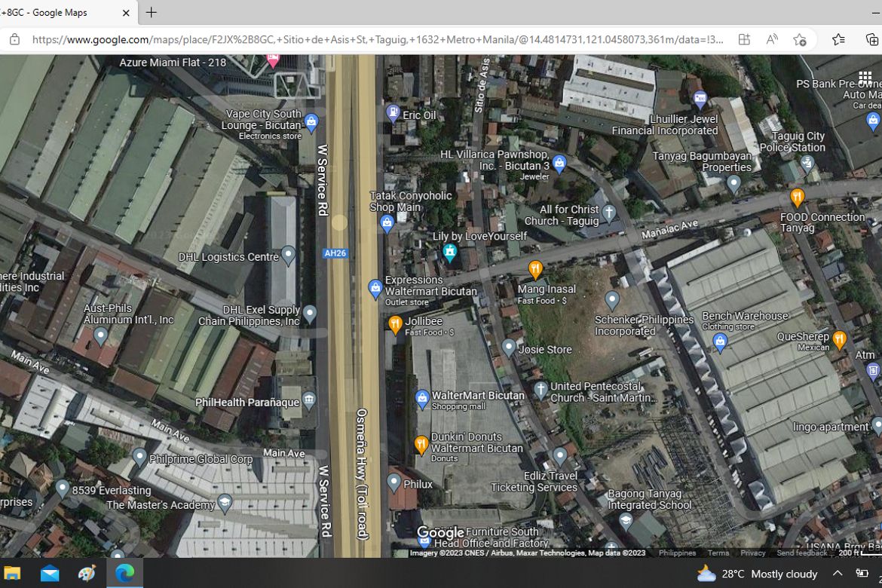882x588 pixels.
Task: Show hidden system tray icons
Action: (837, 574)
